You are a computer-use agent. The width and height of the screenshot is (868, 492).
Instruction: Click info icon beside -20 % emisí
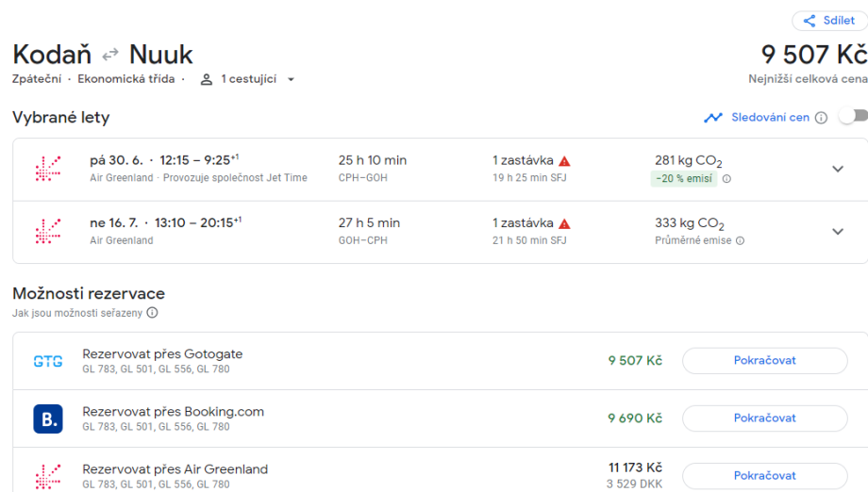point(726,178)
